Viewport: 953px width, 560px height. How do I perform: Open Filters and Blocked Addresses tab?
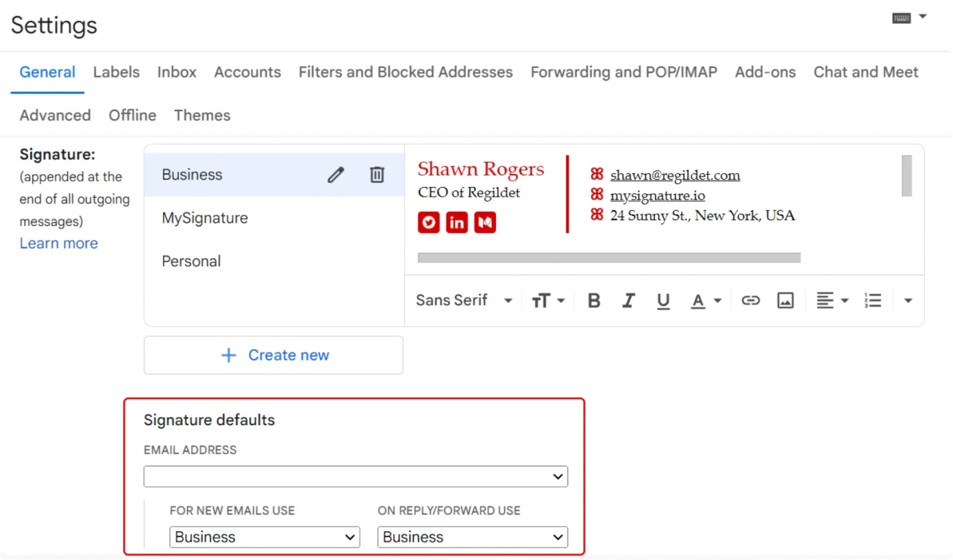[x=406, y=72]
